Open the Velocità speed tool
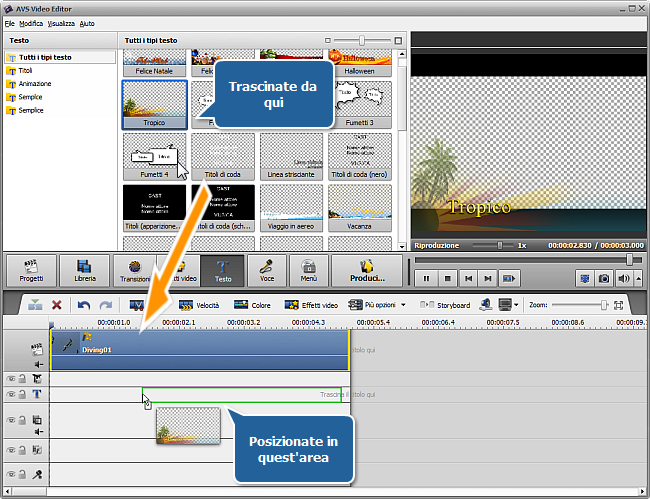Viewport: 650px width, 499px height. (199, 305)
